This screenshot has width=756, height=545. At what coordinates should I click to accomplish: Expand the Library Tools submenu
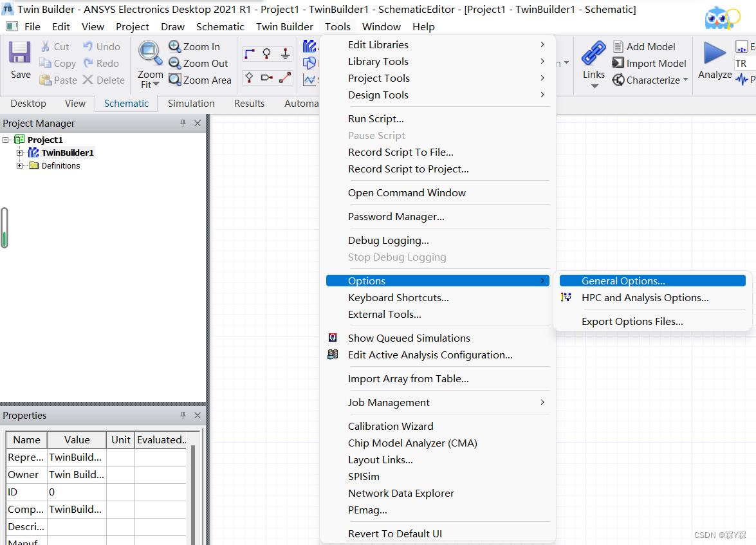pyautogui.click(x=438, y=61)
